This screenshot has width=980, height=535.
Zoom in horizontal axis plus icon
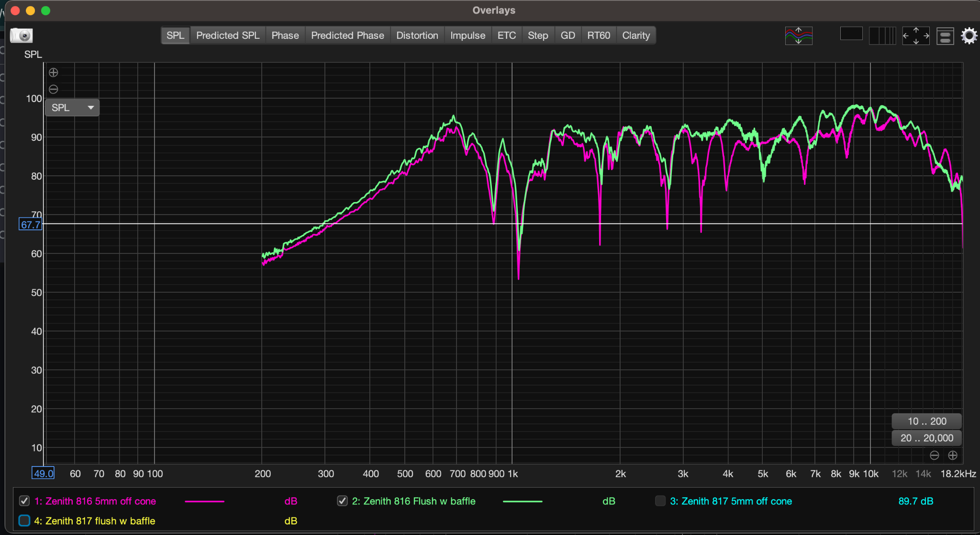[x=953, y=455]
